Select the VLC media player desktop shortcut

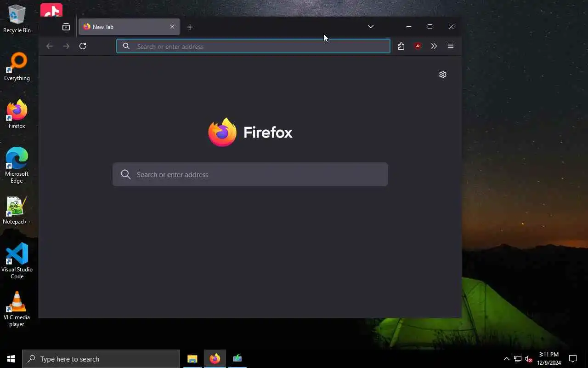tap(17, 309)
